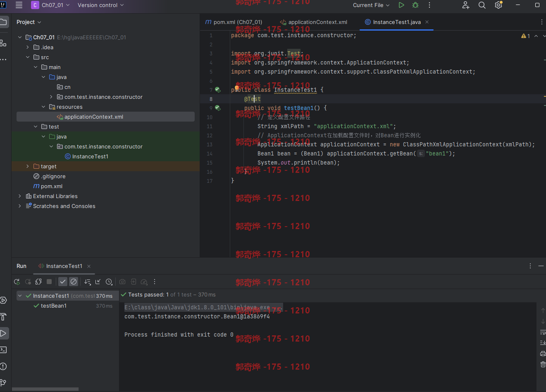Open Build hammer tool window icon
The height and width of the screenshot is (392, 546).
[3, 317]
